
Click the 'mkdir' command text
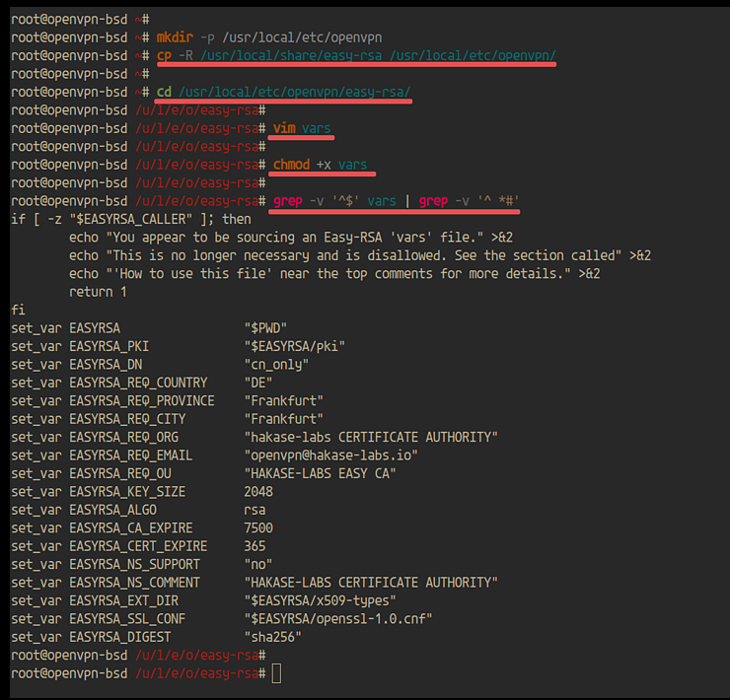pyautogui.click(x=176, y=36)
